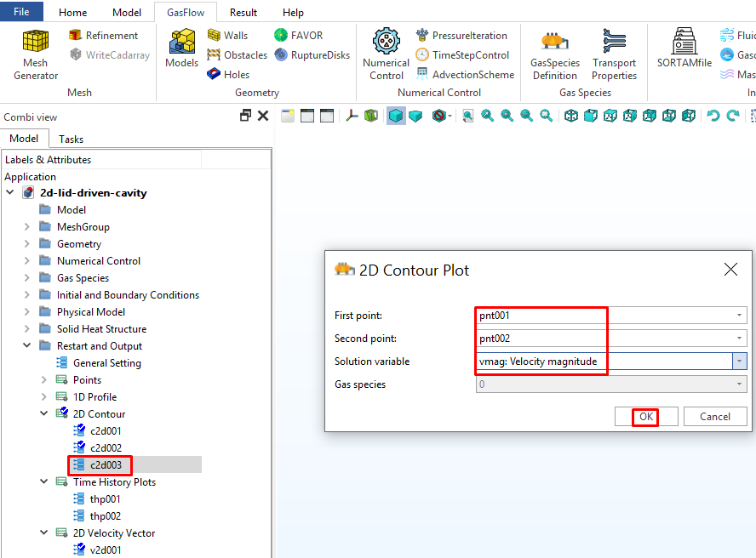Open Numerical Control settings
Image resolution: width=756 pixels, height=558 pixels.
pos(386,54)
